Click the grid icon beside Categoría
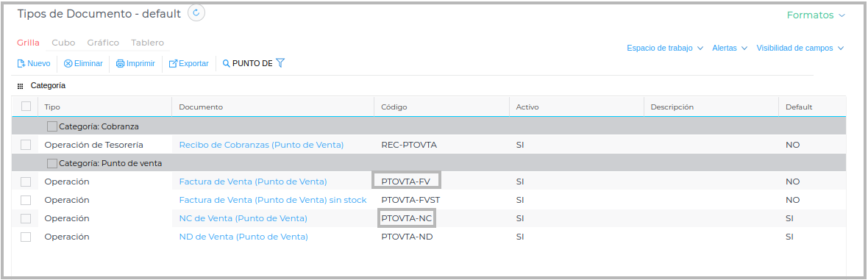The height and width of the screenshot is (280, 868). (21, 86)
